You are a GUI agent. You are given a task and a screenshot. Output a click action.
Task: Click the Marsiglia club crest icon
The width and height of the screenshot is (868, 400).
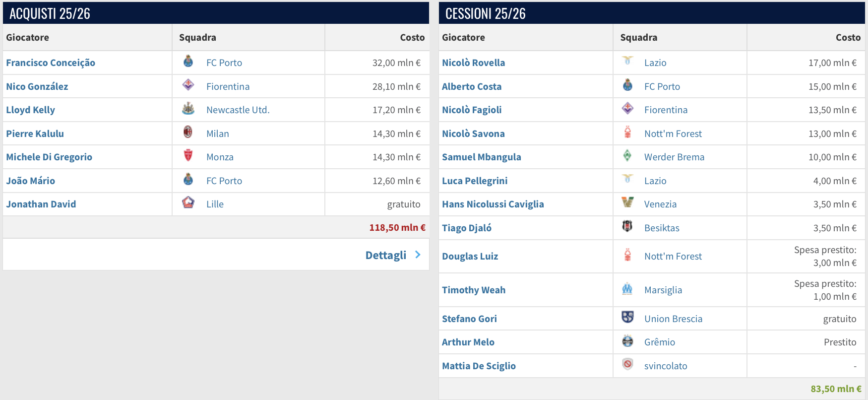coord(627,288)
